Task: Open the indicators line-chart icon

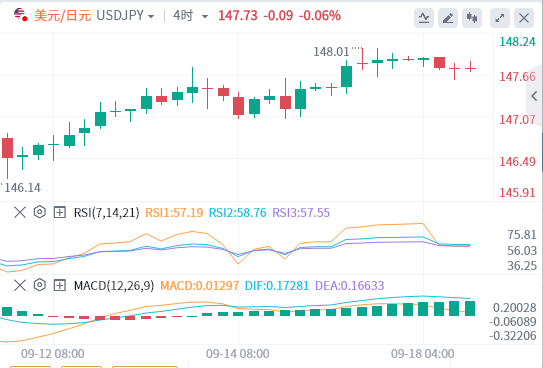Action: (424, 18)
